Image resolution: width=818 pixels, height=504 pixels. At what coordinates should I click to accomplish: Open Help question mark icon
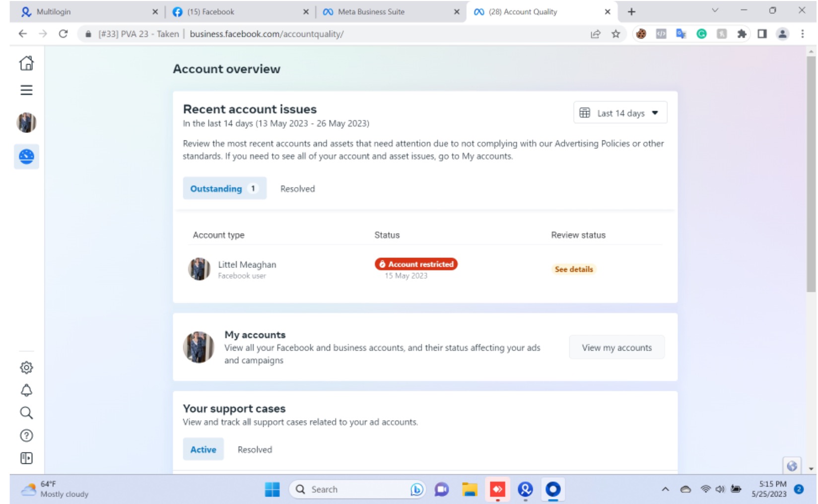click(x=26, y=436)
